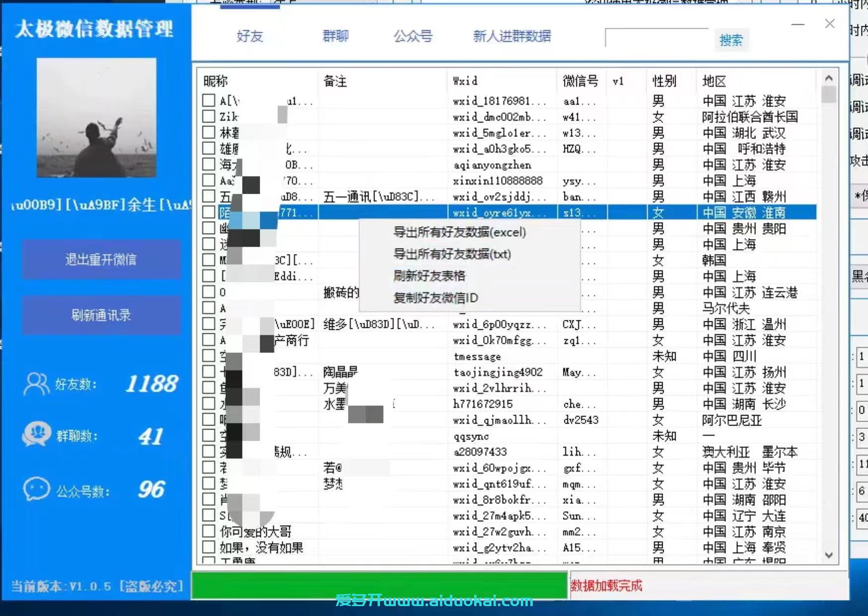Check the xinxin110888888 row checkbox
The width and height of the screenshot is (868, 616).
(209, 181)
